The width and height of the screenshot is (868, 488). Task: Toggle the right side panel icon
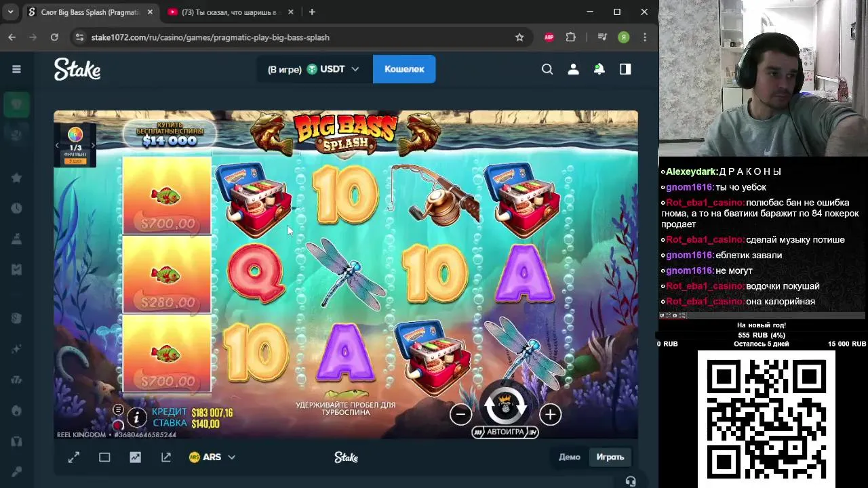point(625,68)
